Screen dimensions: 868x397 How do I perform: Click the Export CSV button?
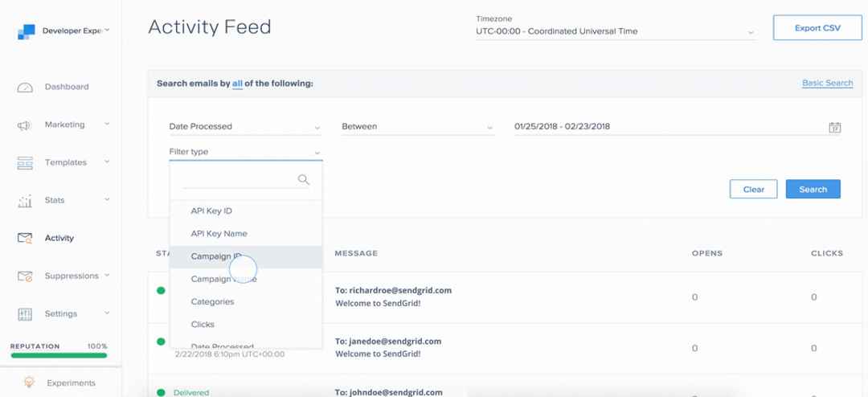817,28
